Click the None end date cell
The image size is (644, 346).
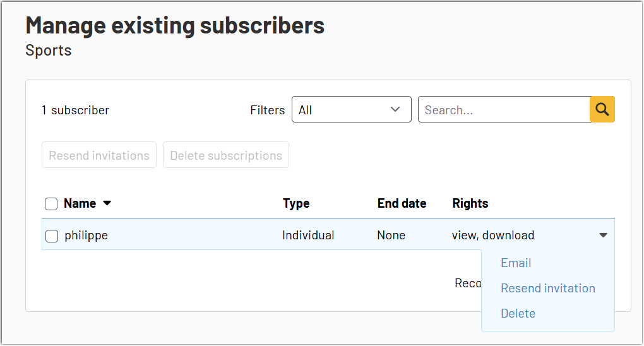[391, 236]
